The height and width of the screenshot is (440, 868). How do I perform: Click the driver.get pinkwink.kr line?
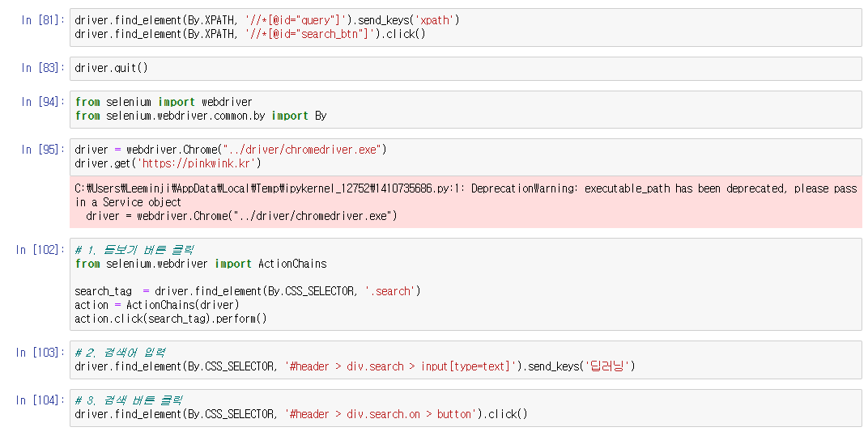pyautogui.click(x=168, y=163)
